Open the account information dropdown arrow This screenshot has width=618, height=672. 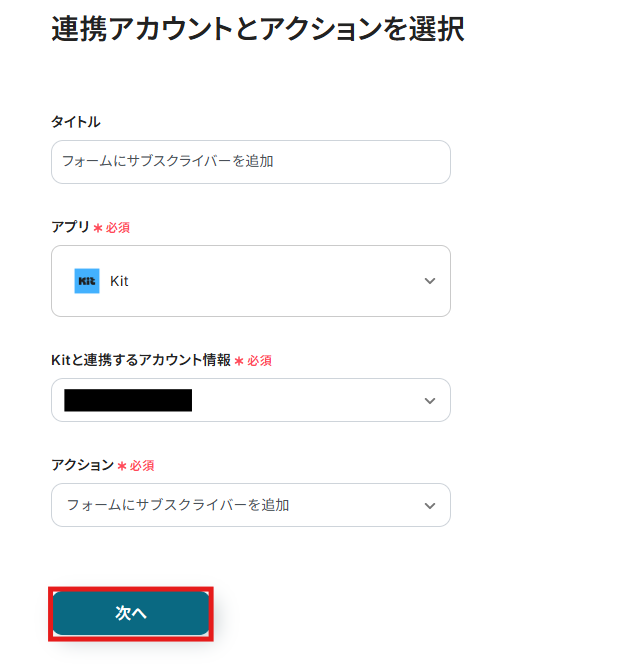tap(430, 400)
